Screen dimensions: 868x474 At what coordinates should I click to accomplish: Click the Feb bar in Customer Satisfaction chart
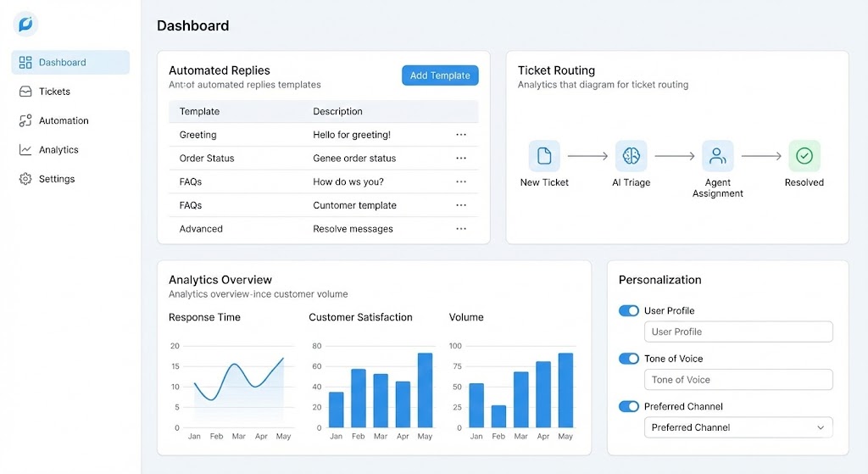click(359, 399)
